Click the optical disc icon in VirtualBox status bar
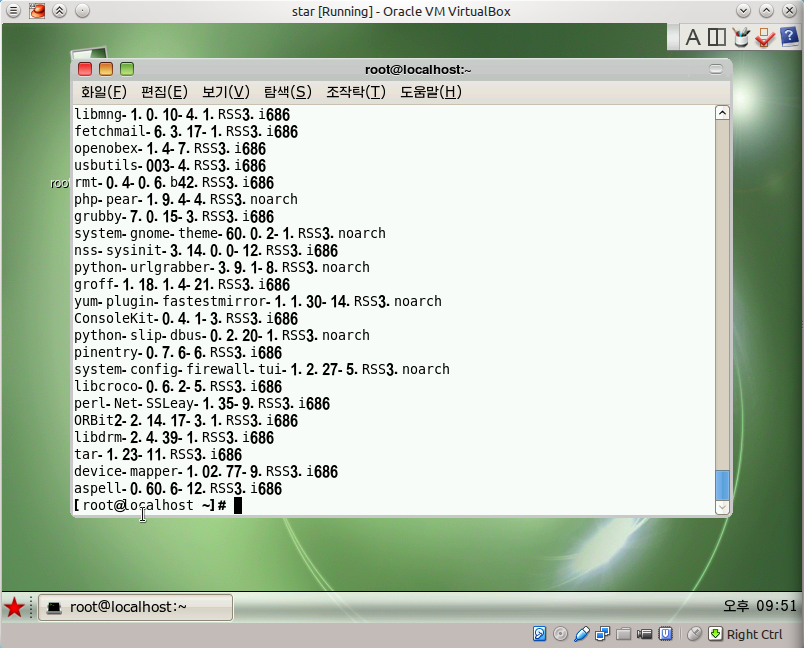This screenshot has width=804, height=648. (560, 634)
